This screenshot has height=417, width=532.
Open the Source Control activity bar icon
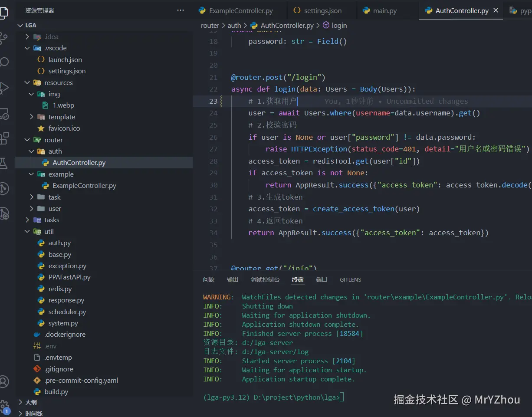point(3,38)
